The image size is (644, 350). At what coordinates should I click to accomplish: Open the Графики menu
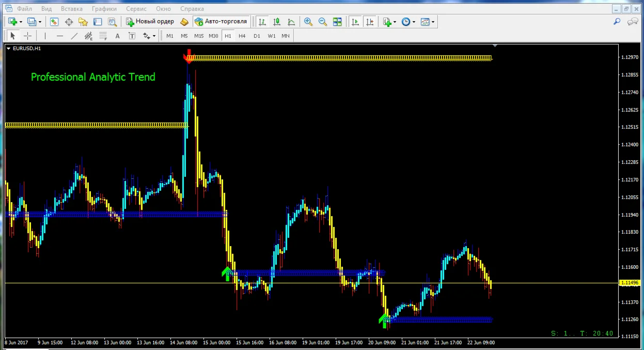click(x=104, y=9)
